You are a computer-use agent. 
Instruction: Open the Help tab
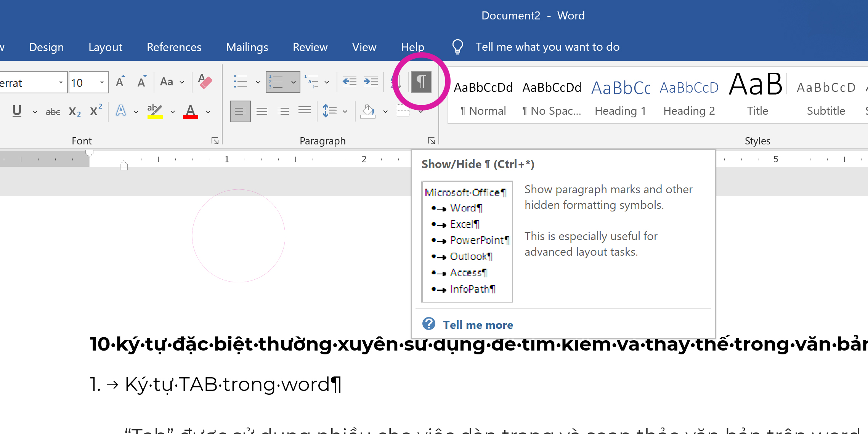click(x=412, y=47)
